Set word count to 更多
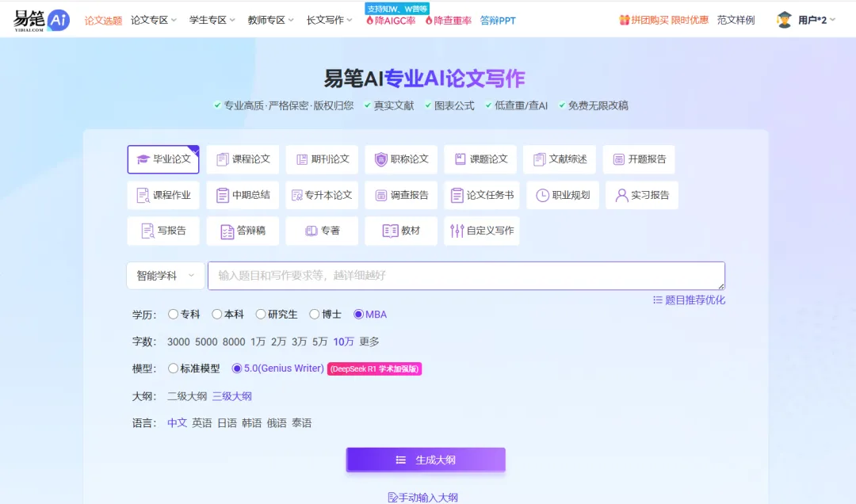Screen dimensions: 856x504 click(369, 342)
